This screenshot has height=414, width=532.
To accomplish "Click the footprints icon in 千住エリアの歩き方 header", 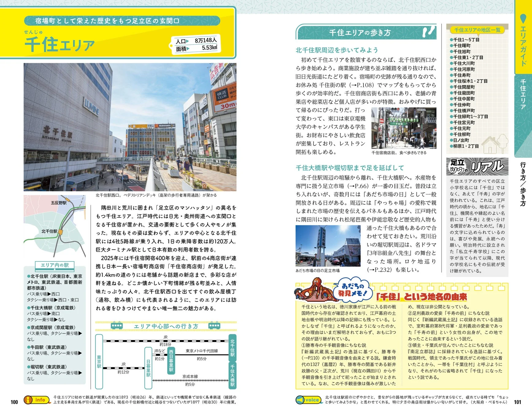I will pyautogui.click(x=429, y=32).
